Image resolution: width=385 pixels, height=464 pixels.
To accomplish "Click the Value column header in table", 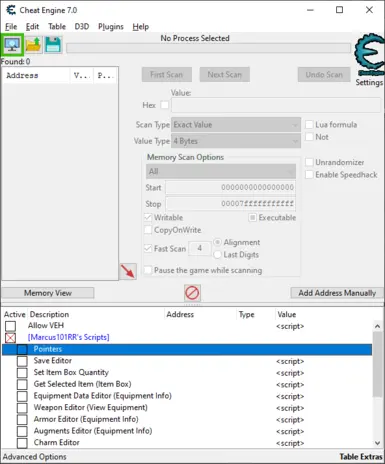I will coord(287,314).
